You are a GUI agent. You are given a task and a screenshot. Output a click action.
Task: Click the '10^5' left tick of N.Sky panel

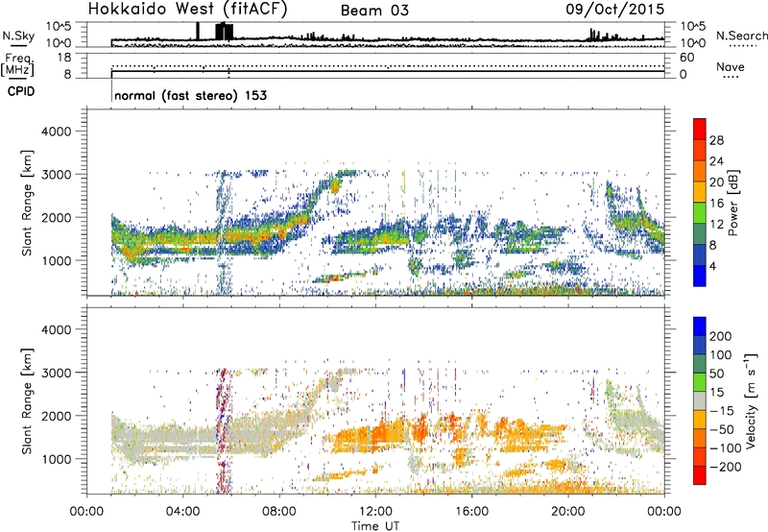[x=59, y=26]
